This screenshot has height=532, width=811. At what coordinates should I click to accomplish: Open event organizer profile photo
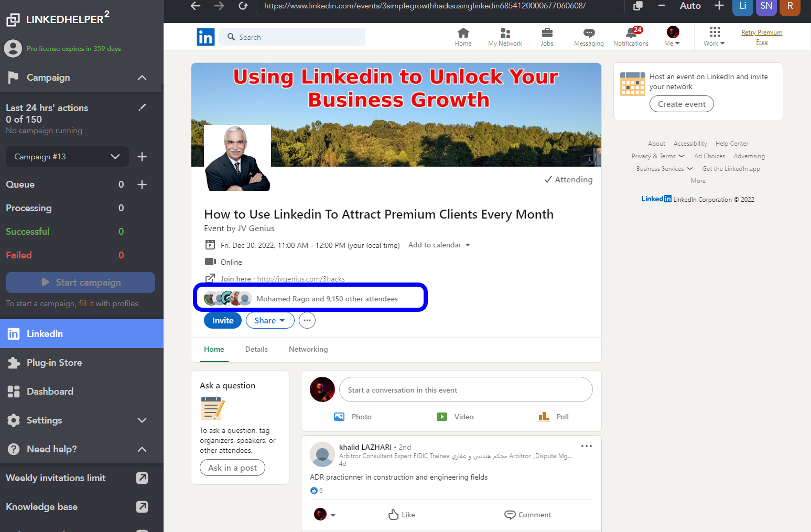coord(237,158)
